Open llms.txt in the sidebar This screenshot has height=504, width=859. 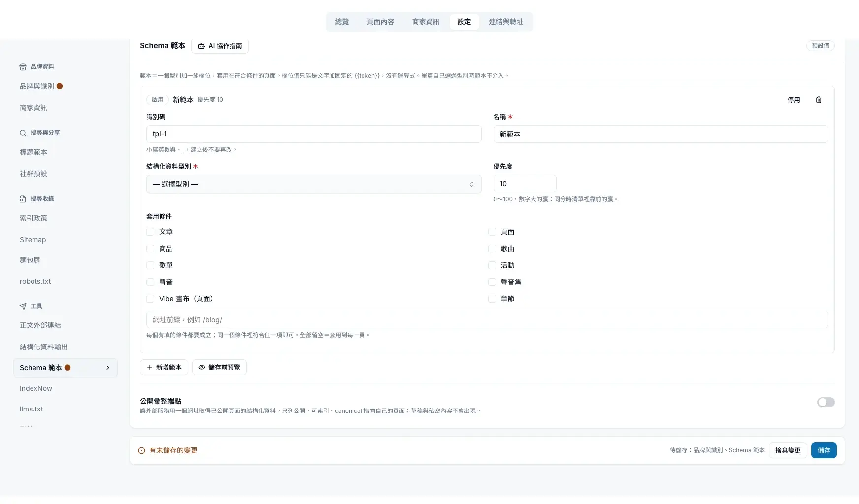pyautogui.click(x=32, y=409)
